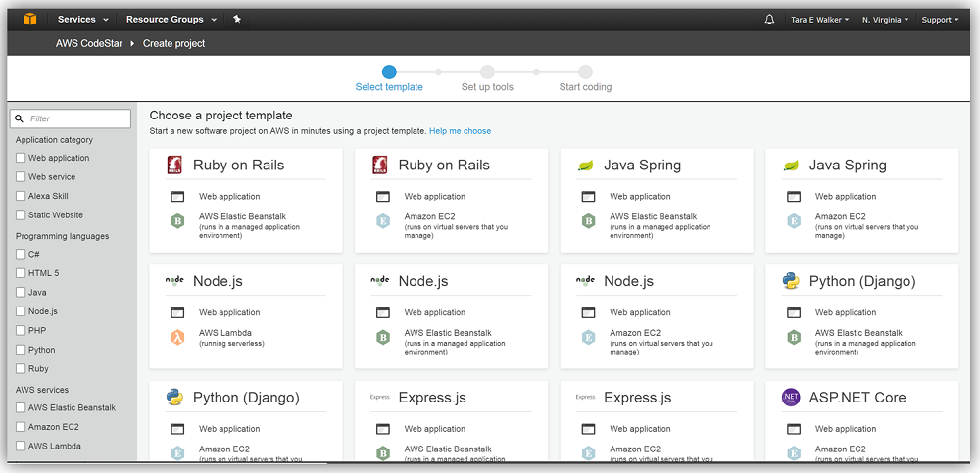The height and width of the screenshot is (473, 980).
Task: Click the ASP.NET Core template icon
Action: click(x=791, y=398)
